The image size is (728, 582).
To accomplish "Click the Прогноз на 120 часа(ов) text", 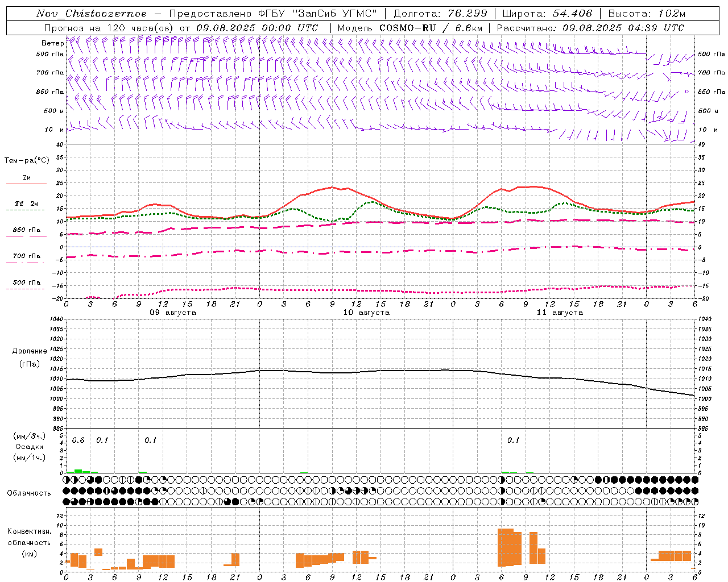I will click(x=110, y=28).
